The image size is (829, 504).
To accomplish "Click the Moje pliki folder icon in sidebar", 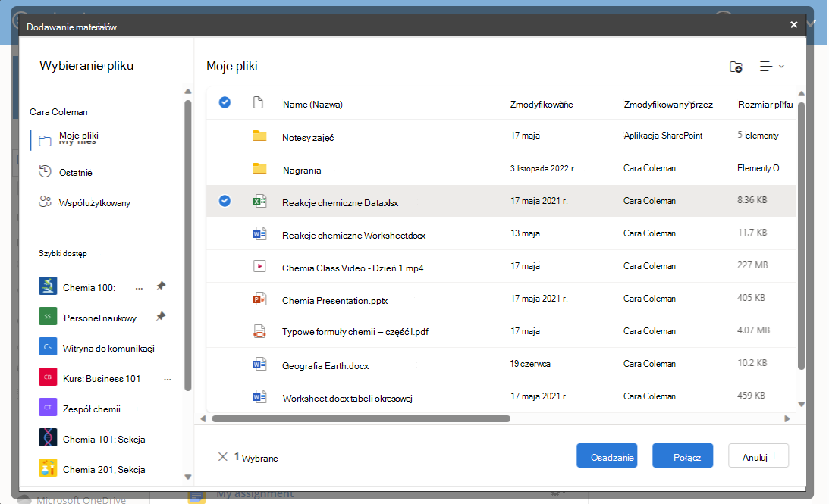I will [45, 141].
